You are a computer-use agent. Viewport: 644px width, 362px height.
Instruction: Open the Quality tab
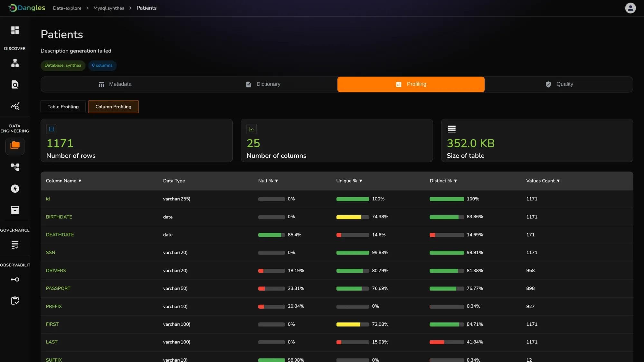point(559,84)
